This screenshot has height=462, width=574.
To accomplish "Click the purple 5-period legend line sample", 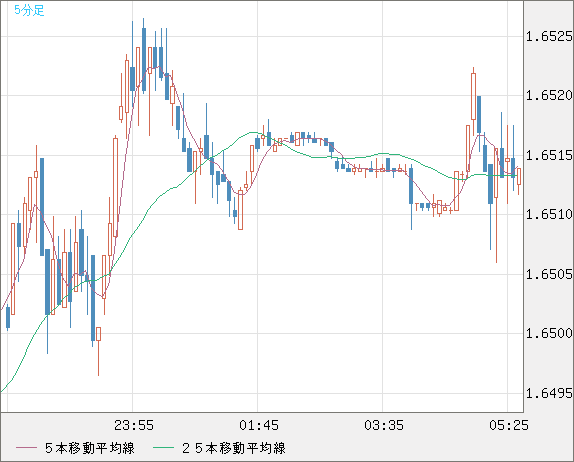I will (x=26, y=448).
